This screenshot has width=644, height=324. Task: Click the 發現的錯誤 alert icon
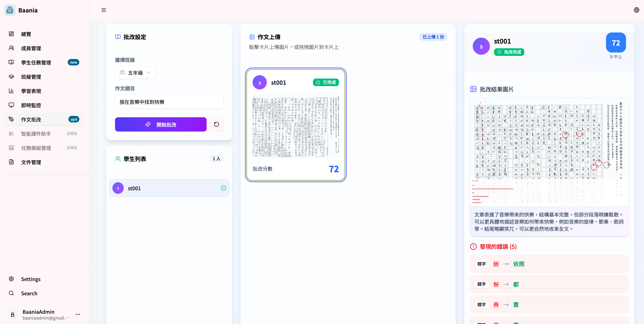tap(473, 247)
